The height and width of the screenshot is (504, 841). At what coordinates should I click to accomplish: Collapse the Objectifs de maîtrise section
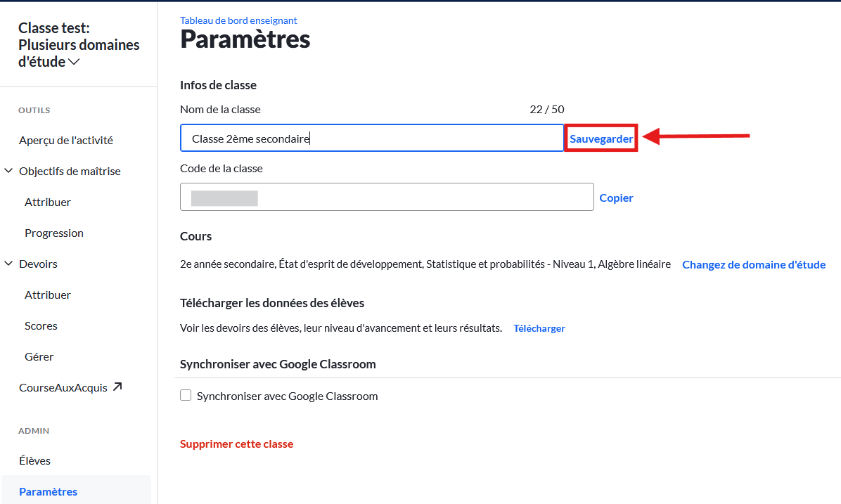(x=8, y=171)
